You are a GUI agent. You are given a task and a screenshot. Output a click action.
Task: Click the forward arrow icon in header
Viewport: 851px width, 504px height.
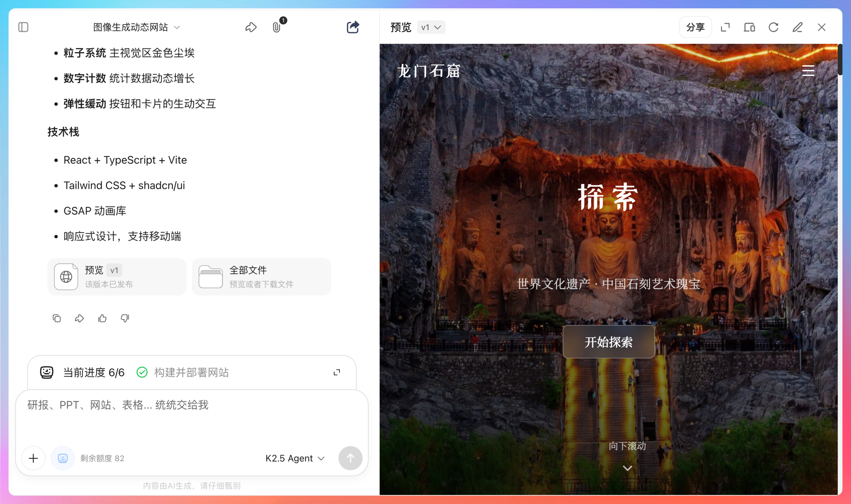tap(251, 27)
